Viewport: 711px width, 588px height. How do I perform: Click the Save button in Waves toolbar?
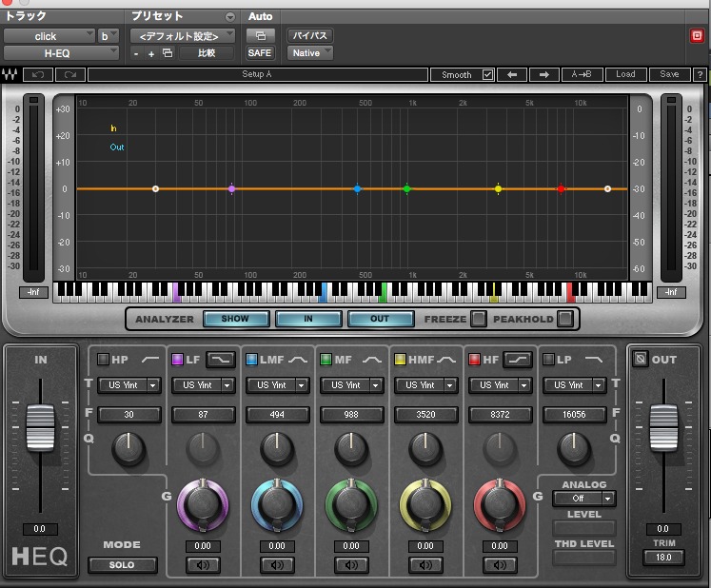coord(669,74)
